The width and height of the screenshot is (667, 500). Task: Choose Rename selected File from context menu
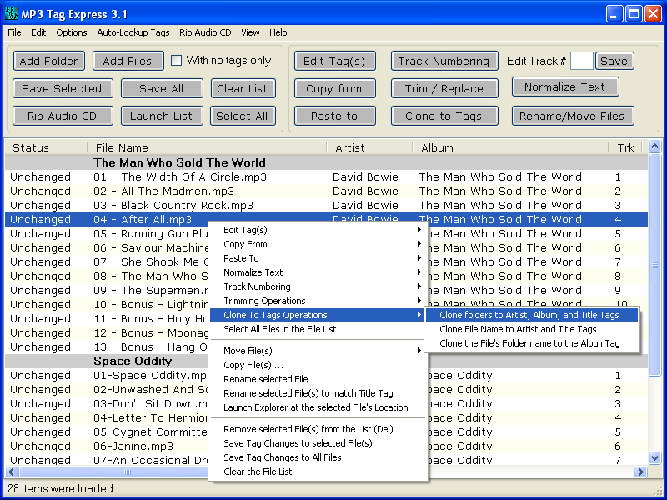(317, 379)
